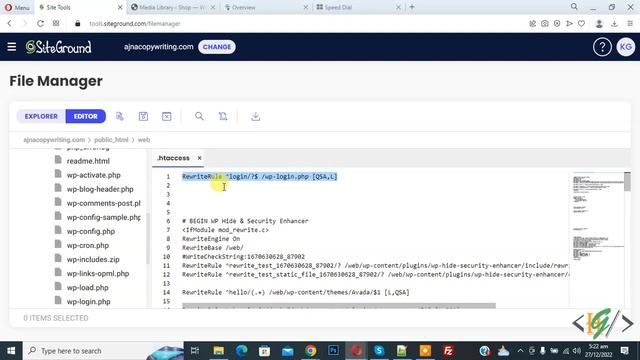Click the file tree scrollbar
Viewport: 640px width, 360px height.
point(148,239)
